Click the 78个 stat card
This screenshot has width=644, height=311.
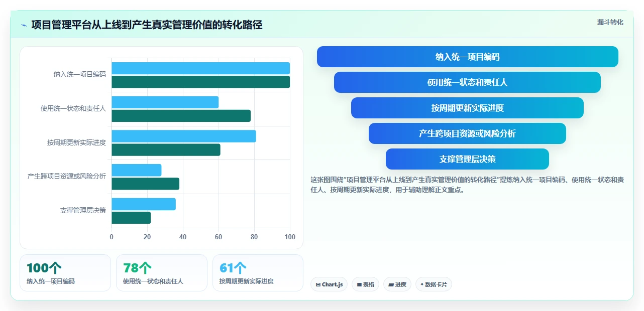(162, 273)
